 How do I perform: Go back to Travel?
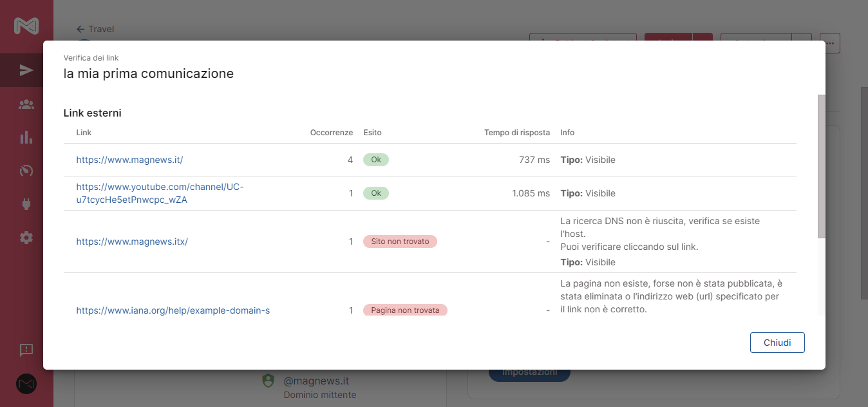[95, 29]
